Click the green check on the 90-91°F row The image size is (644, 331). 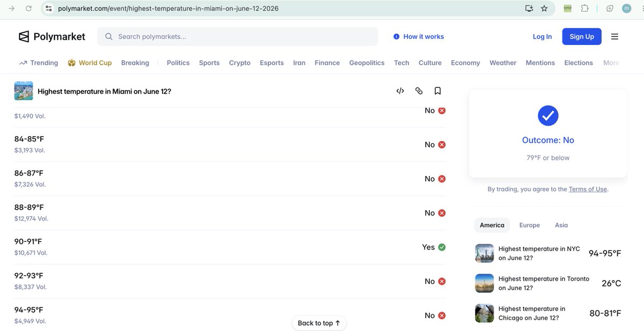click(x=442, y=247)
